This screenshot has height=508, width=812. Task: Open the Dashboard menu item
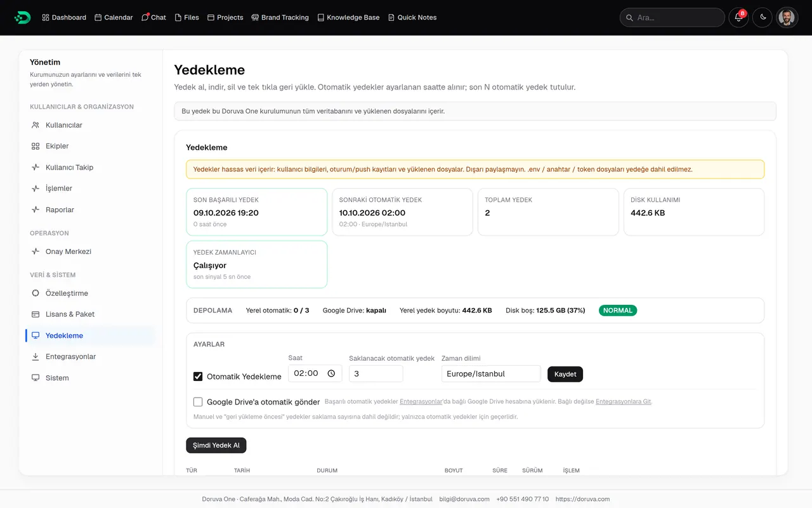(64, 18)
